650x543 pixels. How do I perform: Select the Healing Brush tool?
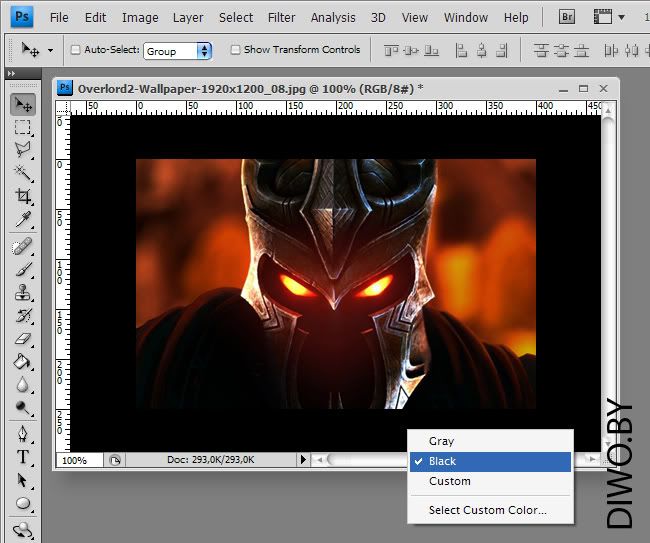(x=23, y=247)
